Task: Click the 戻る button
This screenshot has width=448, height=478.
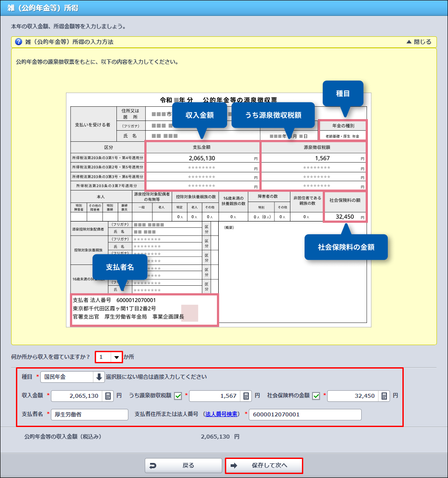Action: (x=183, y=466)
